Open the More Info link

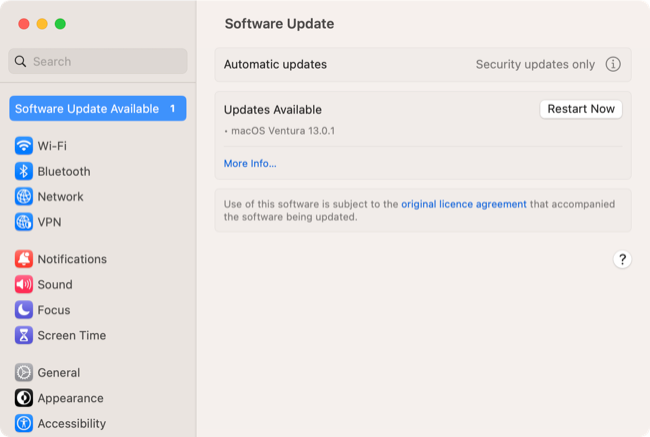(x=250, y=163)
